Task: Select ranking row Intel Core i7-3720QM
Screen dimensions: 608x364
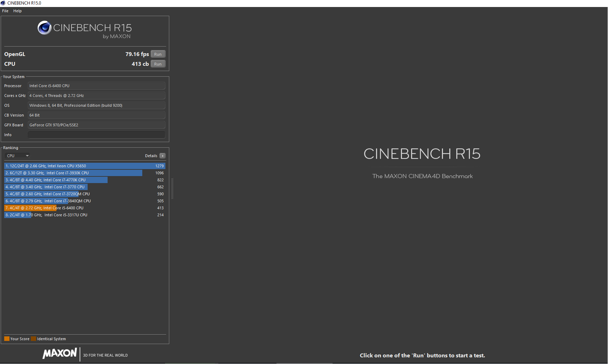Action: click(x=85, y=194)
